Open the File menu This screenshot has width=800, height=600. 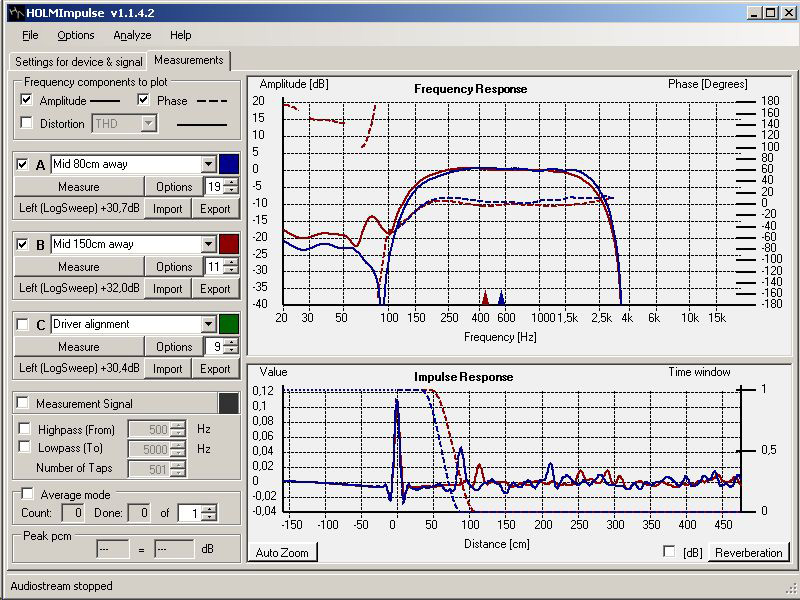tap(30, 35)
